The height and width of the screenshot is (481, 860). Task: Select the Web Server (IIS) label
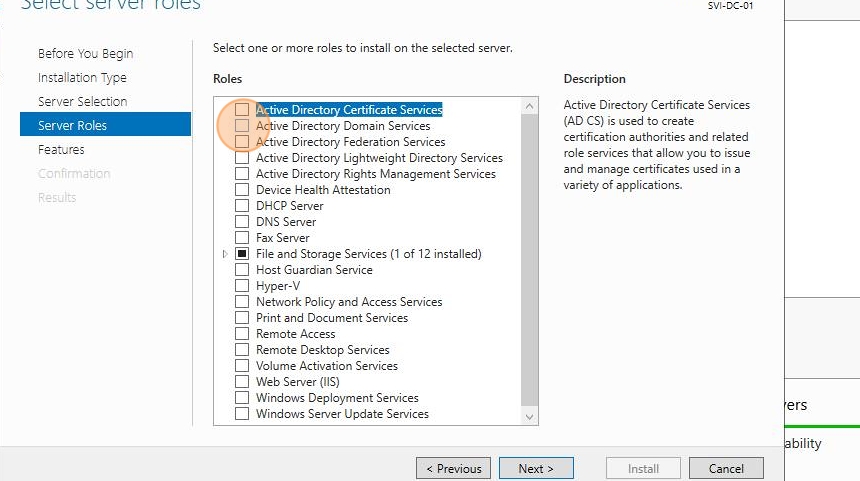297,382
